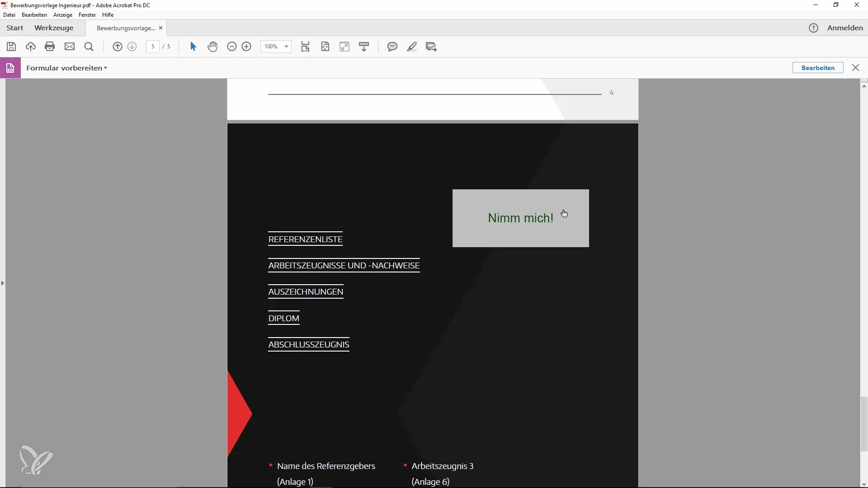Image resolution: width=868 pixels, height=488 pixels.
Task: Click the text Name des Referenzgebers
Action: click(326, 466)
